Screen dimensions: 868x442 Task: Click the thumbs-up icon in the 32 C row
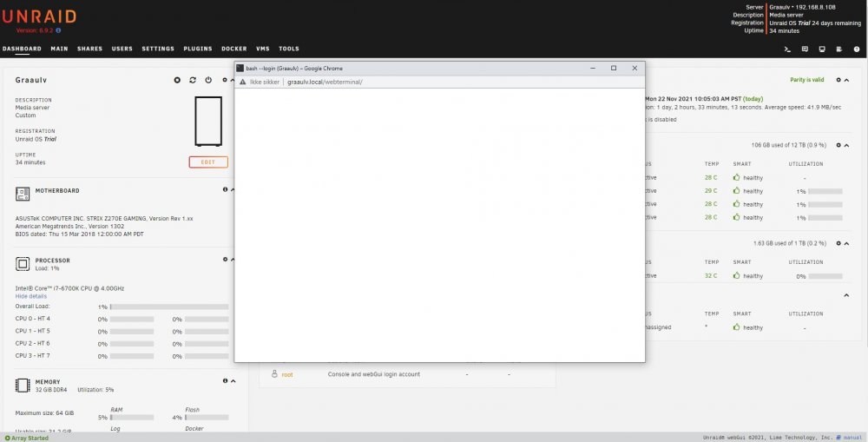coord(736,275)
